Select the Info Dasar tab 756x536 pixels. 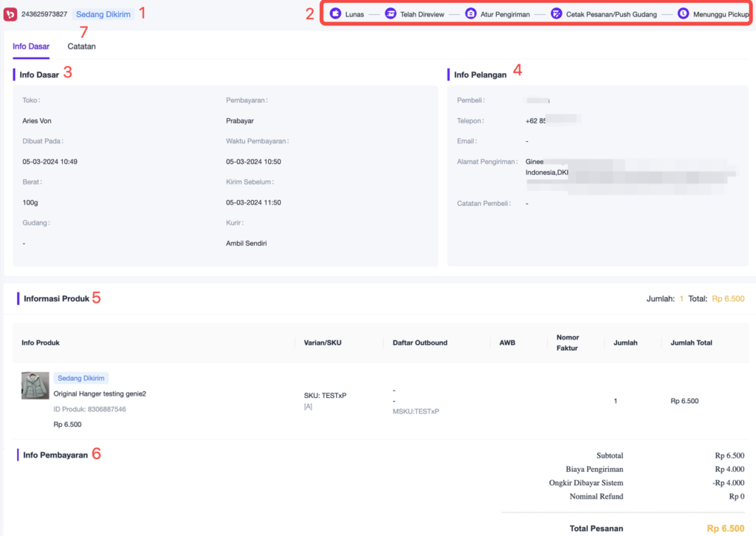(x=31, y=47)
